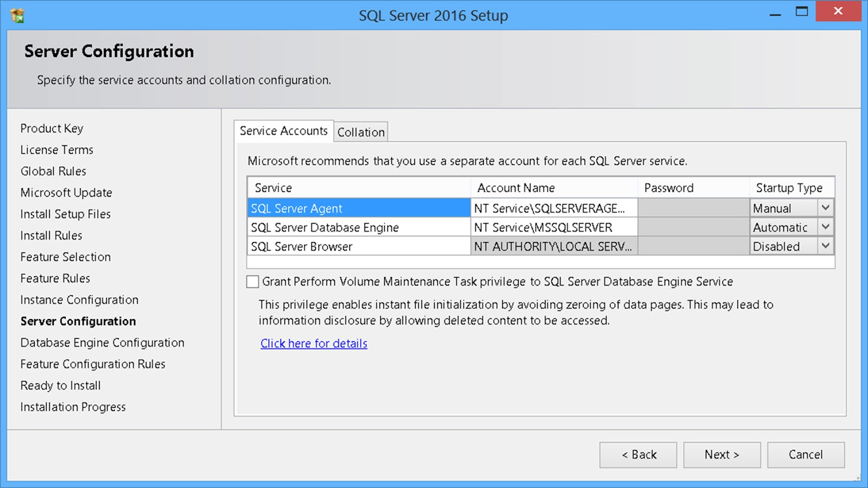Open Startup Type dropdown for Database Engine

[x=825, y=227]
